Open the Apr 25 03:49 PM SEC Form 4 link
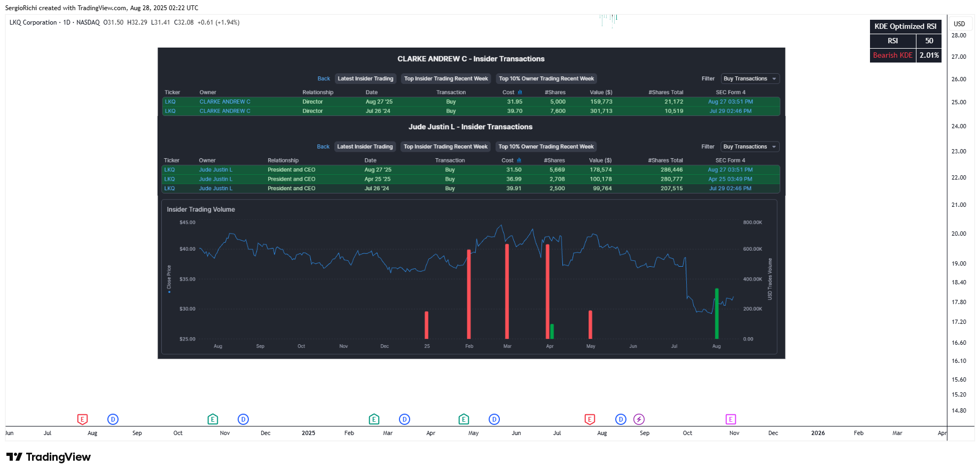The width and height of the screenshot is (980, 473). click(730, 179)
